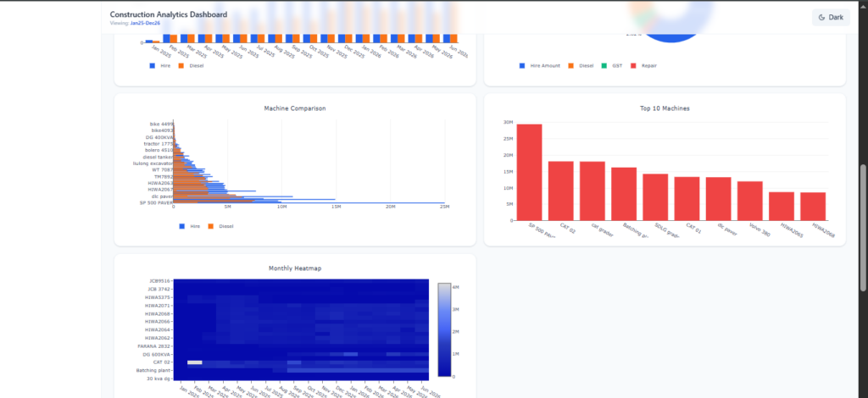The height and width of the screenshot is (398, 868).
Task: Click the browser vertical scrollbar thumb
Action: coord(863,228)
